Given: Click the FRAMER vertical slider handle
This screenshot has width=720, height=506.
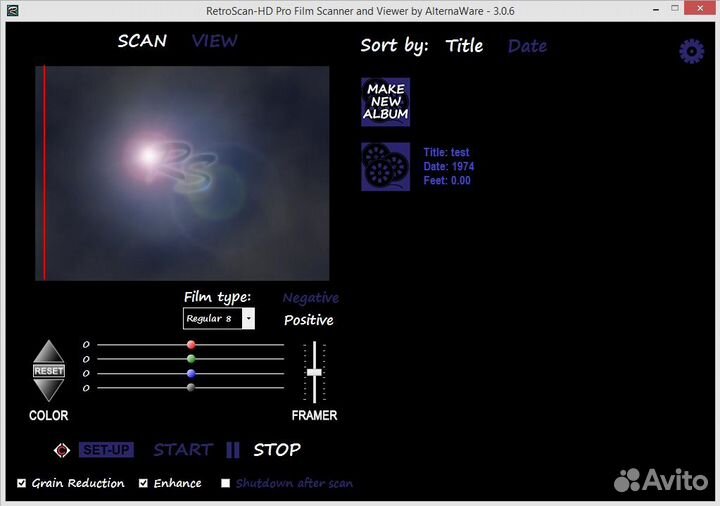Looking at the screenshot, I should (x=315, y=371).
